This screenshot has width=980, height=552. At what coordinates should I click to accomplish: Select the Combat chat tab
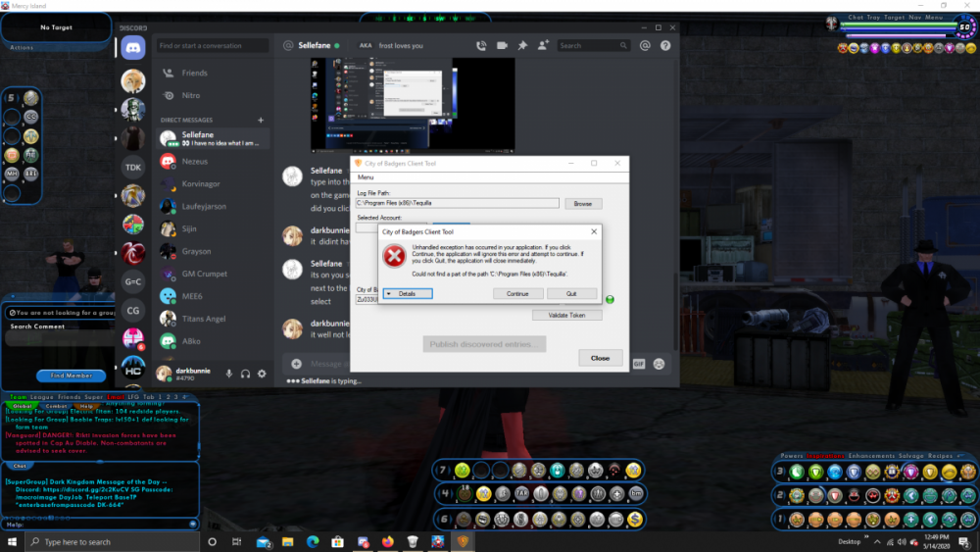click(56, 406)
